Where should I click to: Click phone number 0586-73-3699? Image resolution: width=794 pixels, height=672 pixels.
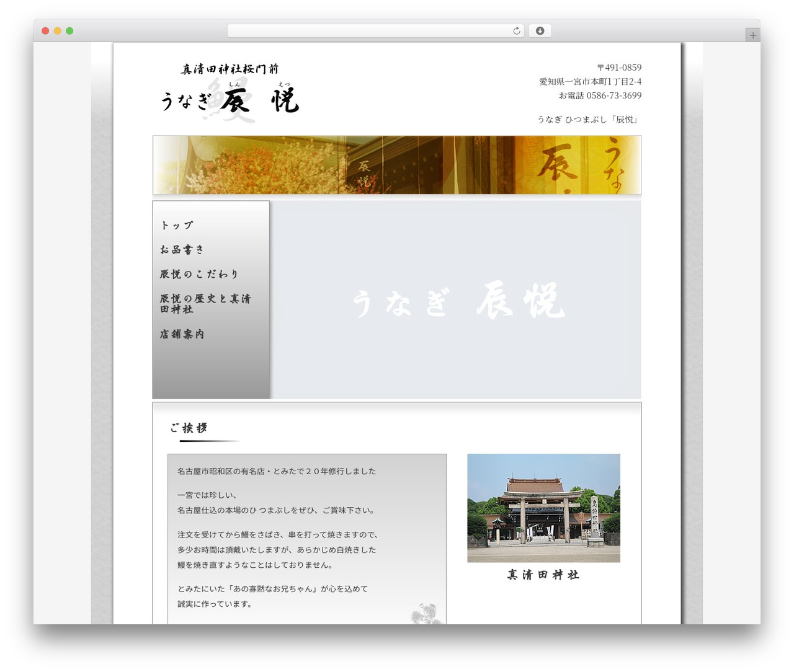(x=613, y=95)
